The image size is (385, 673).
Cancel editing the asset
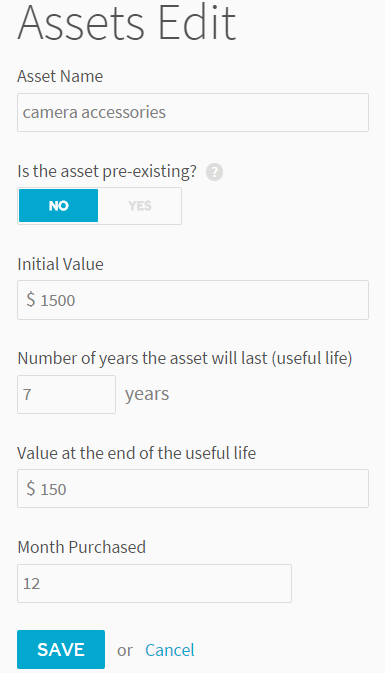[x=170, y=650]
